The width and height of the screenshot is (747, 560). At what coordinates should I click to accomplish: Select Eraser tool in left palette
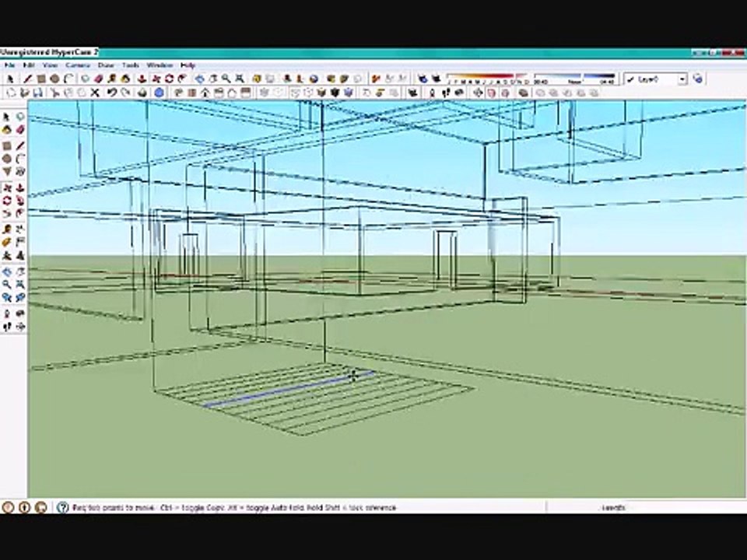[x=20, y=130]
